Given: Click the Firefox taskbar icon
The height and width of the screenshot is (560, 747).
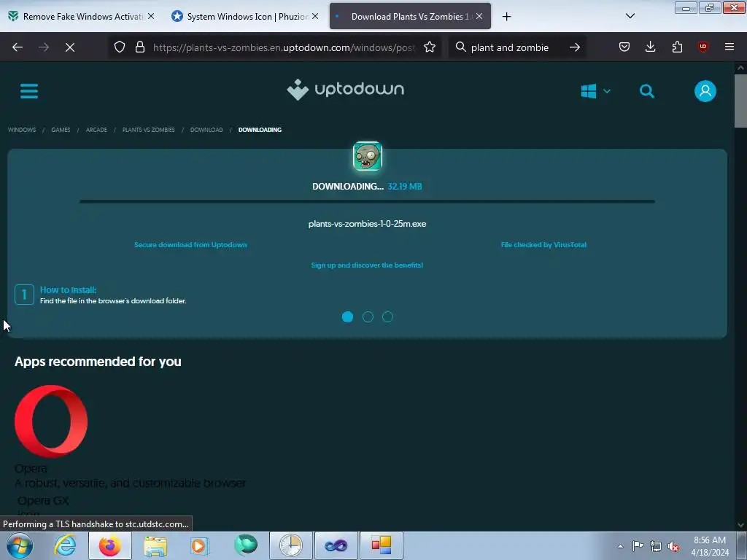Looking at the screenshot, I should pyautogui.click(x=110, y=545).
